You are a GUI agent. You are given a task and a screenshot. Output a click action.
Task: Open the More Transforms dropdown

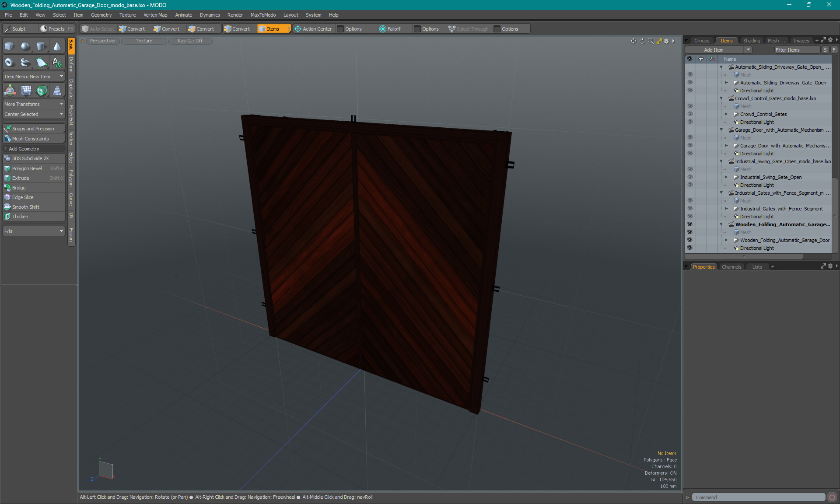[x=34, y=104]
